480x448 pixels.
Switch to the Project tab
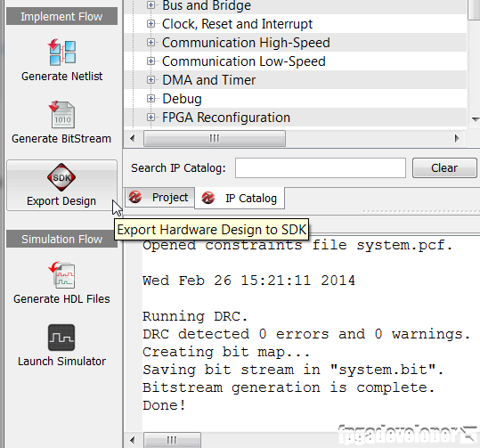[159, 198]
